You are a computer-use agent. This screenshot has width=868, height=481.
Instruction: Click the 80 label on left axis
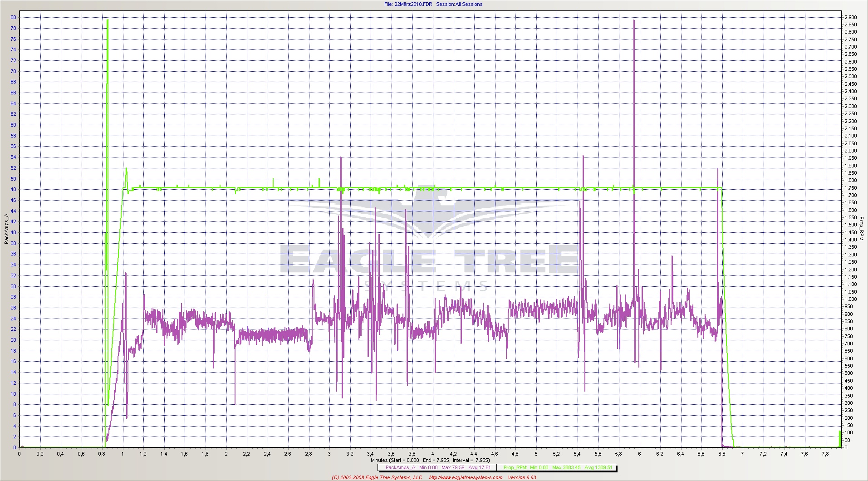tap(13, 17)
